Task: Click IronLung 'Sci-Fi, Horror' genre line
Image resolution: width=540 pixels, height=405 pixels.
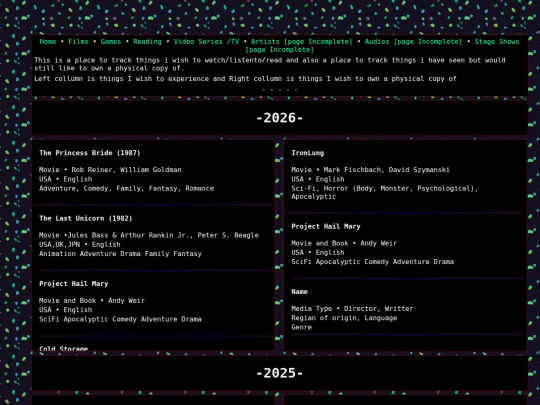Action: (384, 193)
